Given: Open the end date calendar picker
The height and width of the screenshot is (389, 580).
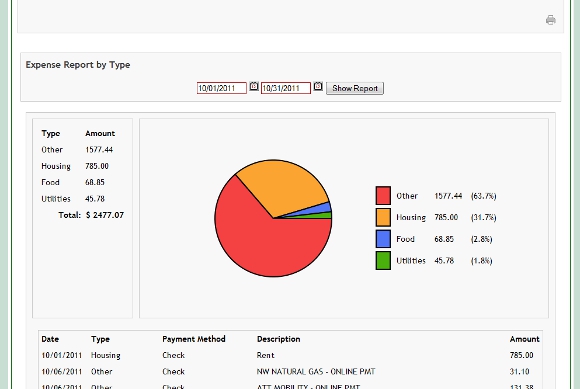Looking at the screenshot, I should 318,87.
